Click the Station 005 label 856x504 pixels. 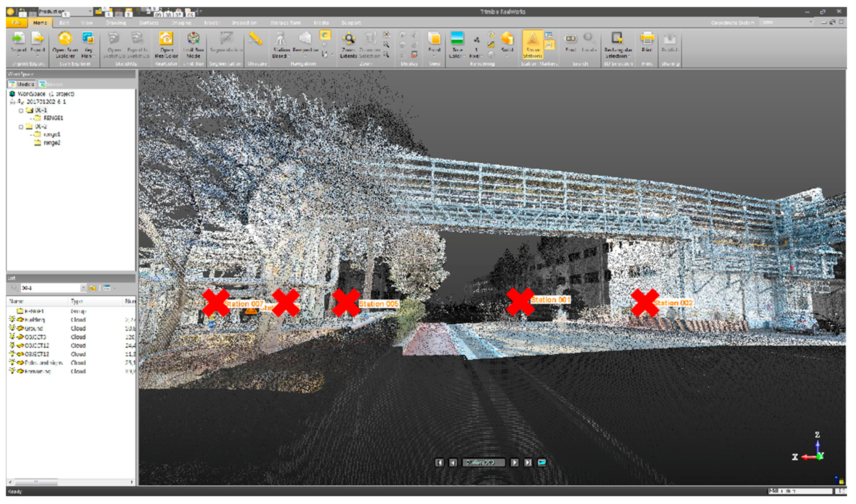click(379, 304)
